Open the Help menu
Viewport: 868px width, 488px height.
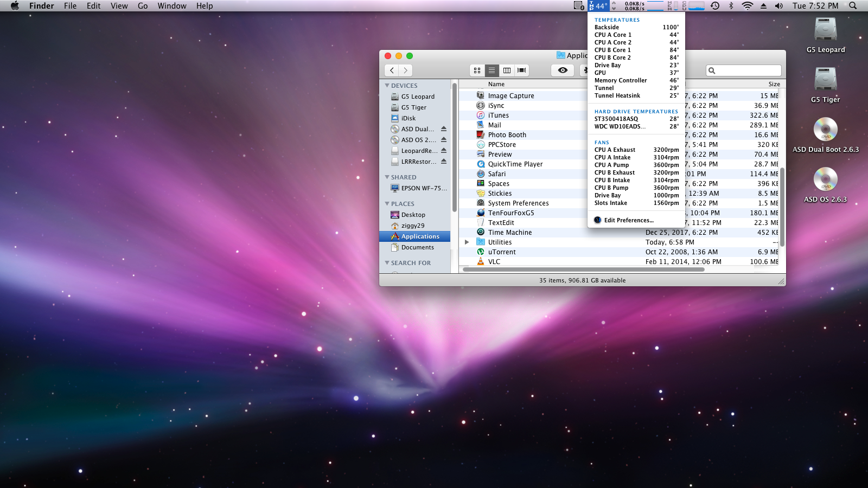click(205, 6)
